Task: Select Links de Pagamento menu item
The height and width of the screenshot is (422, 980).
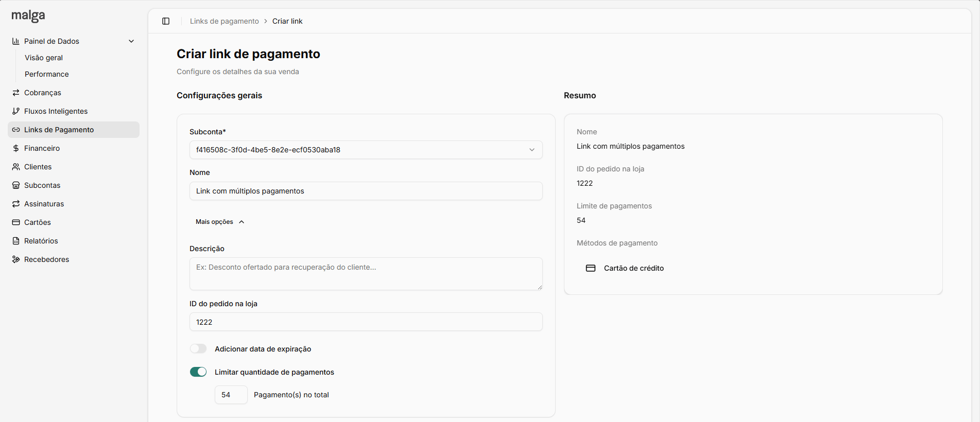Action: (x=74, y=130)
